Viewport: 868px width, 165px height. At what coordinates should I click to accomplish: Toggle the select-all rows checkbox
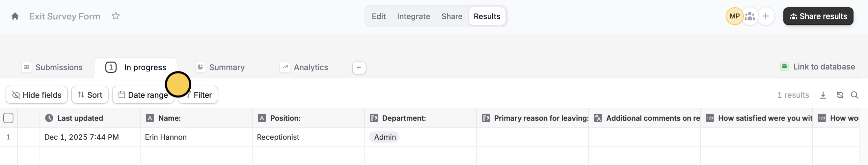pyautogui.click(x=9, y=118)
